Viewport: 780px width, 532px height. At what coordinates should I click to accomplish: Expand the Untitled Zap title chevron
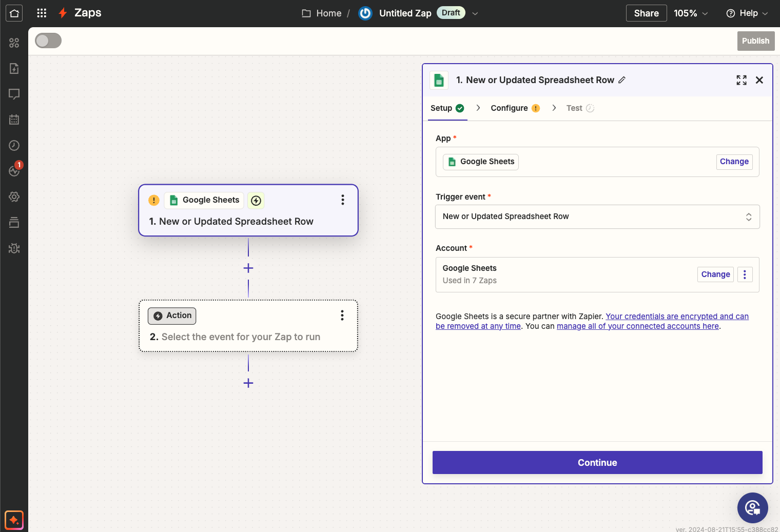pos(475,13)
